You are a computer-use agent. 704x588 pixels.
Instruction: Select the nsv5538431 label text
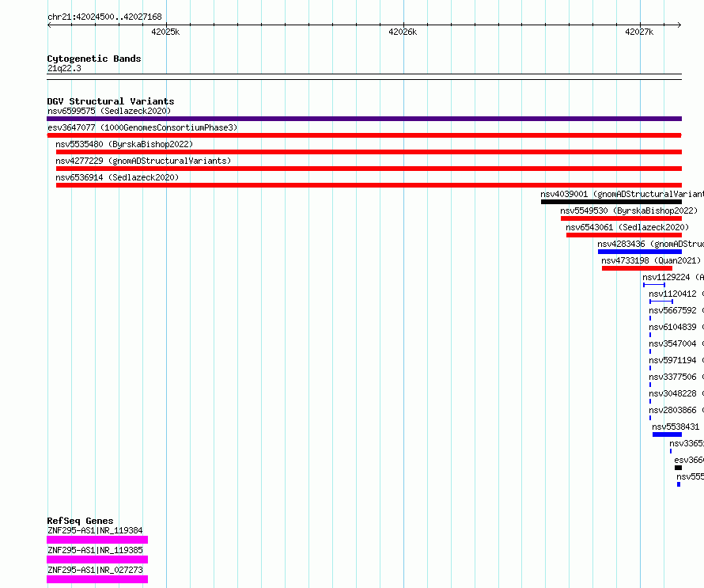[x=676, y=427]
